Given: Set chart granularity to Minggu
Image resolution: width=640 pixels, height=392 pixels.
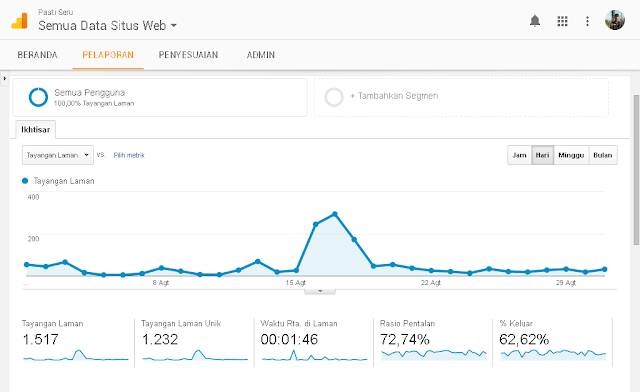Looking at the screenshot, I should tap(571, 155).
